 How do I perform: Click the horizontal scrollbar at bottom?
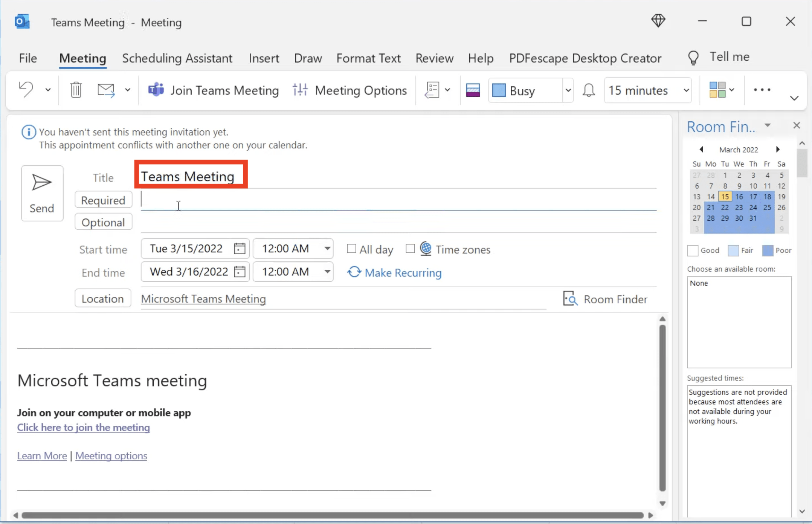333,515
